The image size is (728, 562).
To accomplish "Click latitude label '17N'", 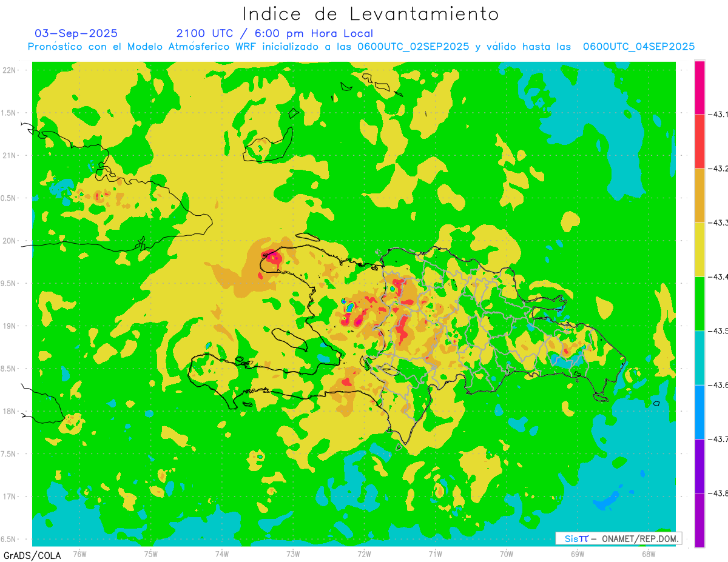I will (x=10, y=497).
